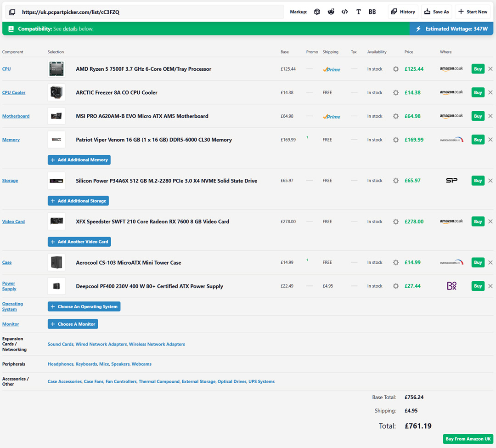This screenshot has width=496, height=448.
Task: Click the Aerocool CS-103 case thumbnail
Action: pyautogui.click(x=56, y=262)
